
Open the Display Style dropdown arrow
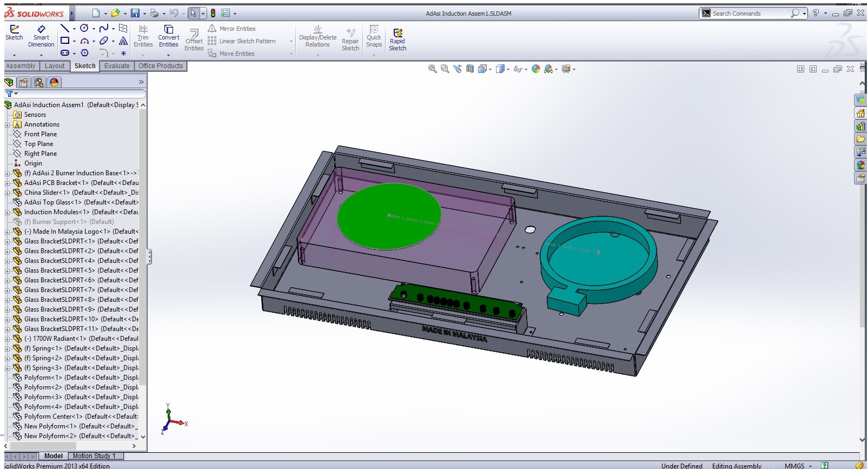[508, 69]
